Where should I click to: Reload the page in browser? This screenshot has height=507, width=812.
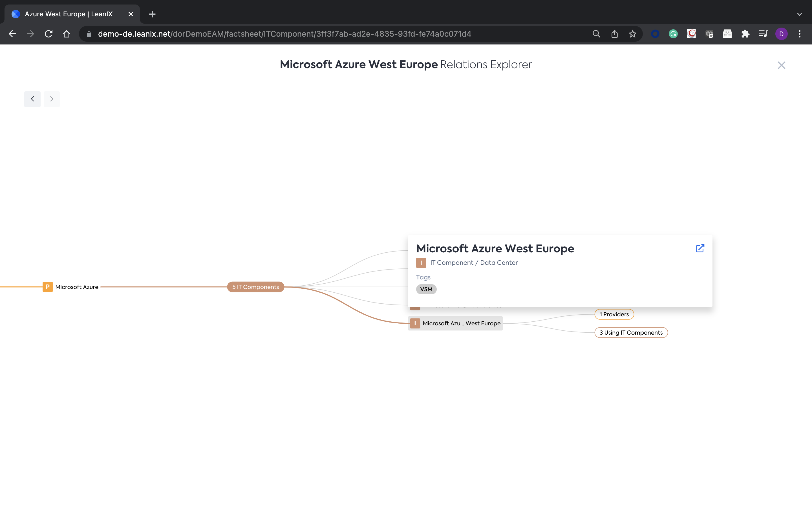click(49, 34)
